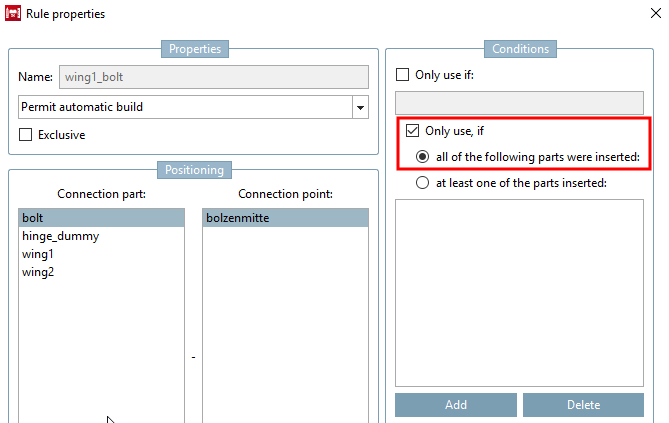Select hinge_dummy connection part
The height and width of the screenshot is (423, 669).
[60, 236]
